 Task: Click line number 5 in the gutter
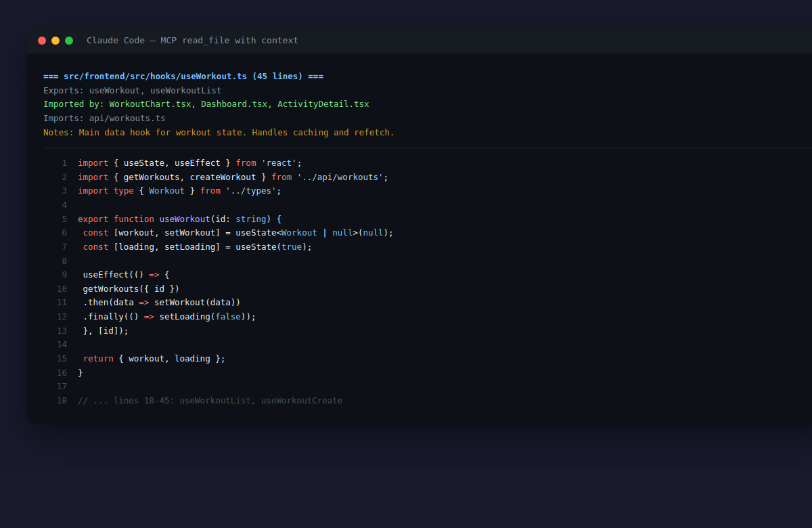(64, 219)
